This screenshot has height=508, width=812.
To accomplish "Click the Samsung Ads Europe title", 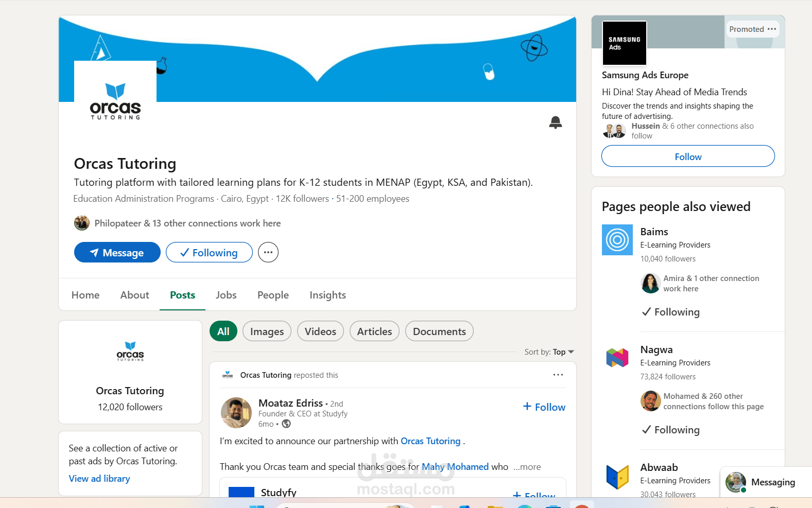I will pyautogui.click(x=645, y=75).
